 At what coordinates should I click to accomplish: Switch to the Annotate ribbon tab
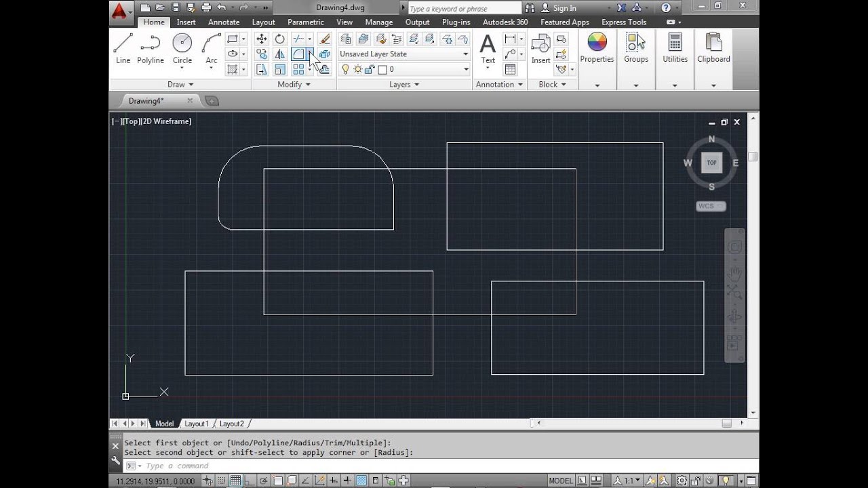click(x=224, y=22)
